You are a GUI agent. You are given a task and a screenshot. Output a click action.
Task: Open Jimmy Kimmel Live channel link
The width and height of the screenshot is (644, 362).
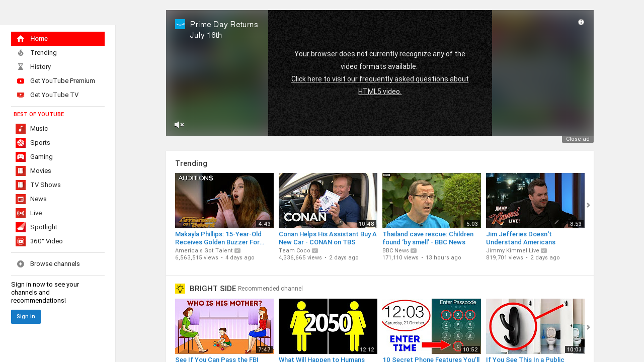coord(512,250)
